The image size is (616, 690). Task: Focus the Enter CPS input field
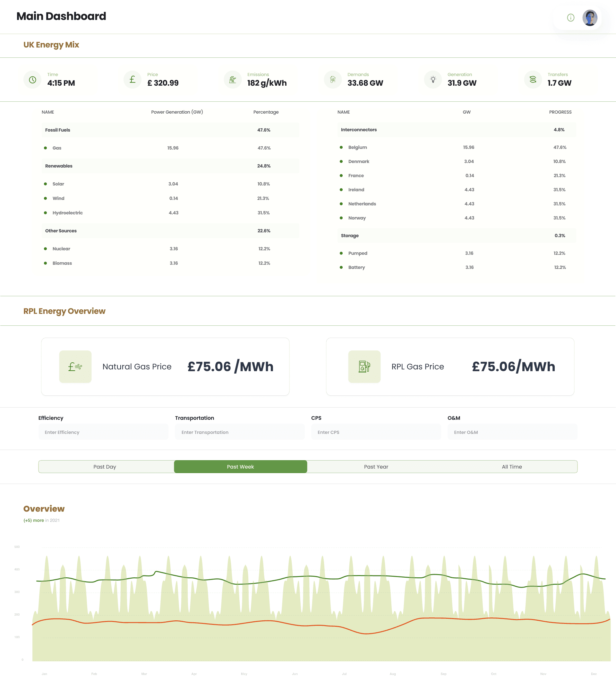pyautogui.click(x=376, y=432)
